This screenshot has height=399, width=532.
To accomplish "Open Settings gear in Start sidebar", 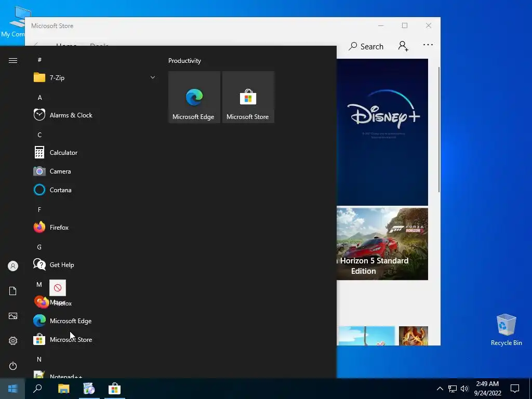I will pyautogui.click(x=13, y=341).
